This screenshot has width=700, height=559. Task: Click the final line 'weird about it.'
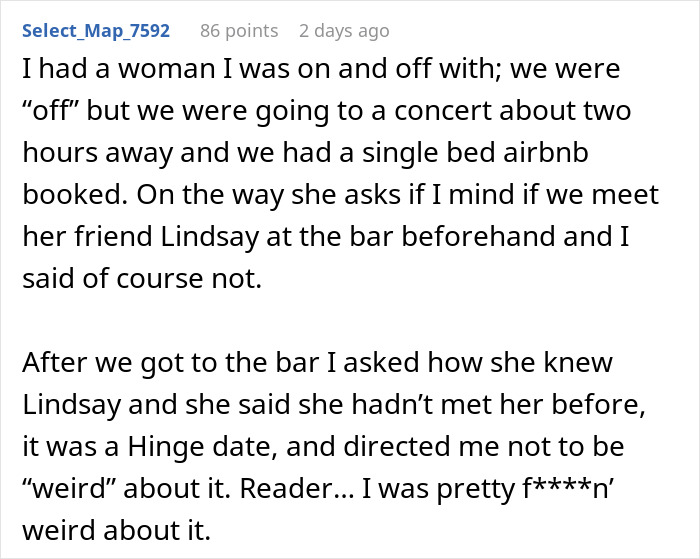104,527
